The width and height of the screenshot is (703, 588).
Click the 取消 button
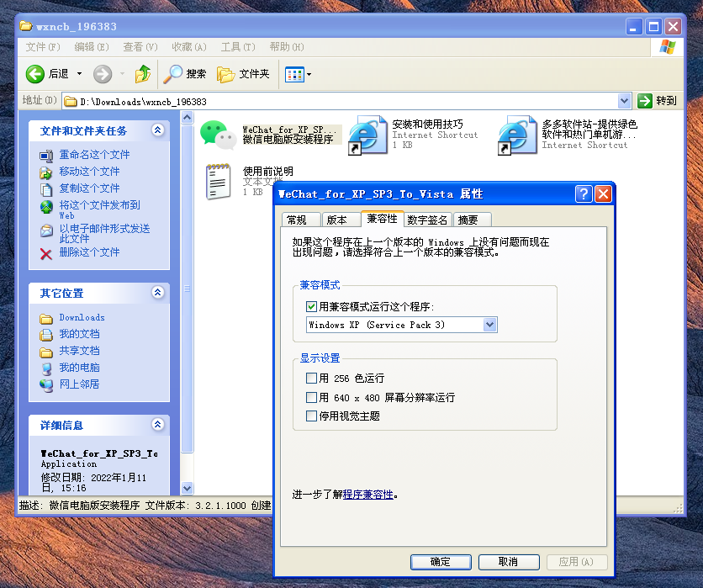509,562
